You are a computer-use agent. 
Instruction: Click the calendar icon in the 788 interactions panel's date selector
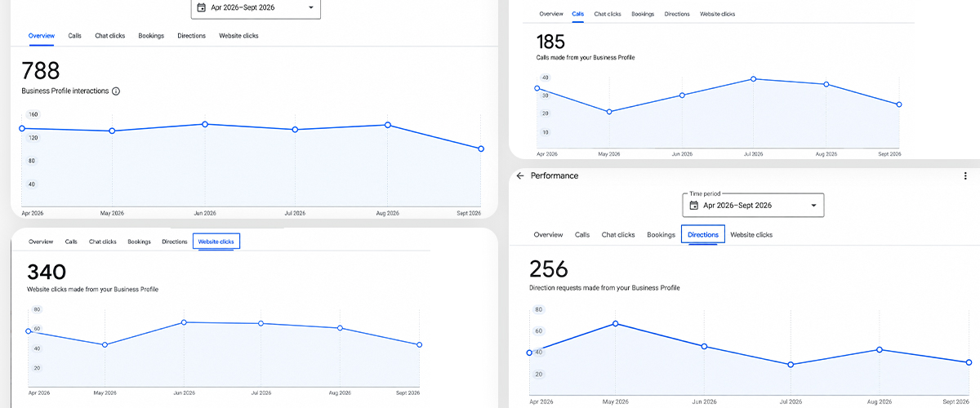(202, 7)
